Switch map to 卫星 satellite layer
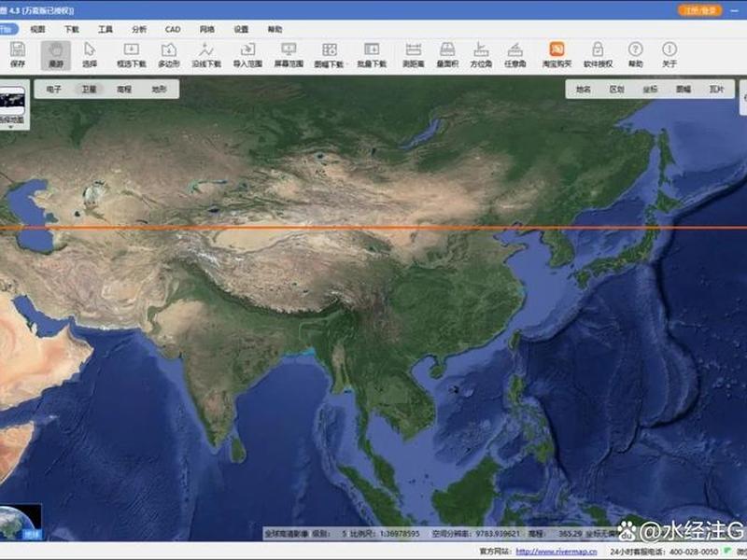747x560 pixels. (x=89, y=89)
